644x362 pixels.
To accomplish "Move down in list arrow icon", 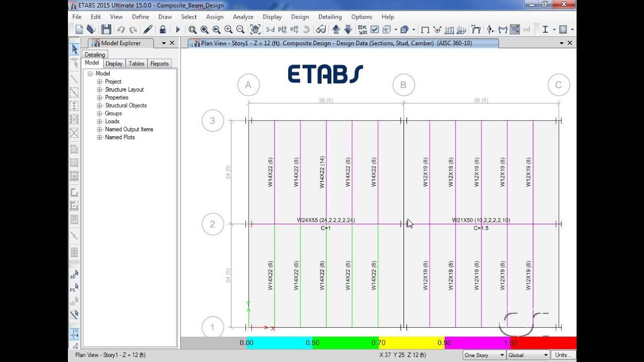I will (348, 30).
